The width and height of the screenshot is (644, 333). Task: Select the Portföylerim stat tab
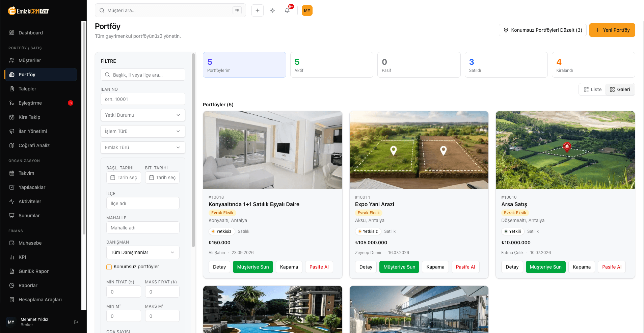coord(244,65)
